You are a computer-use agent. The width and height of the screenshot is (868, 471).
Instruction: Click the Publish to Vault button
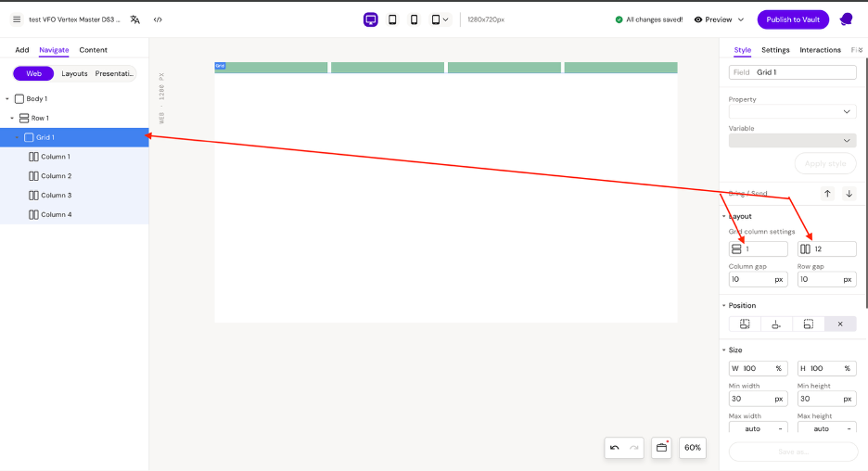(792, 19)
